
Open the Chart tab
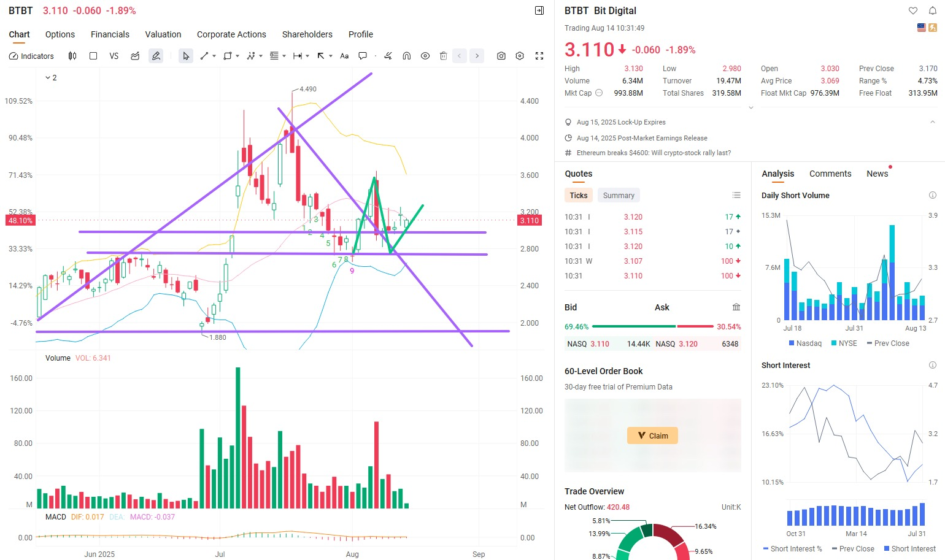point(19,34)
